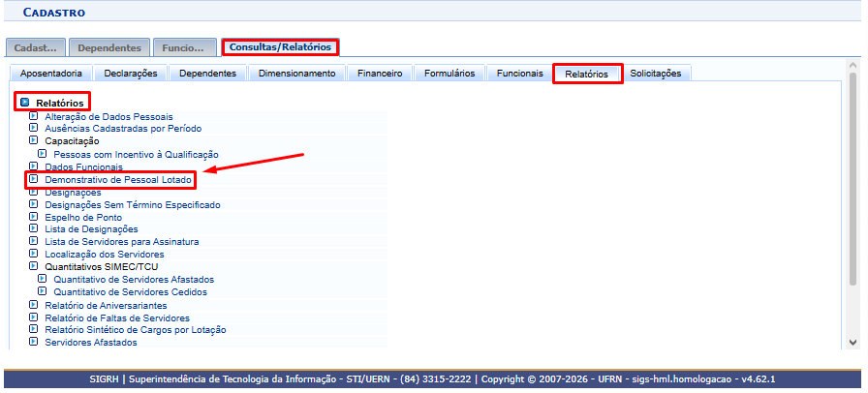
Task: Click the arrow icon beside the Capacitação group
Action: pos(33,140)
